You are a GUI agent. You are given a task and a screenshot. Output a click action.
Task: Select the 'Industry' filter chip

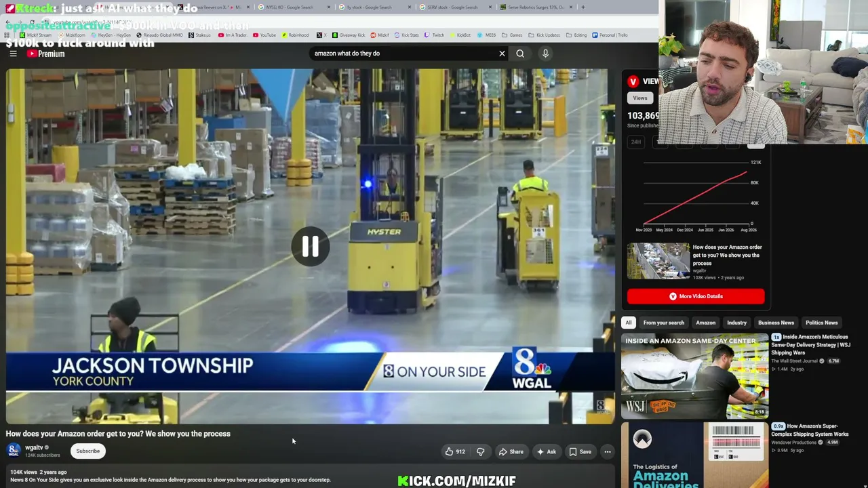(737, 323)
